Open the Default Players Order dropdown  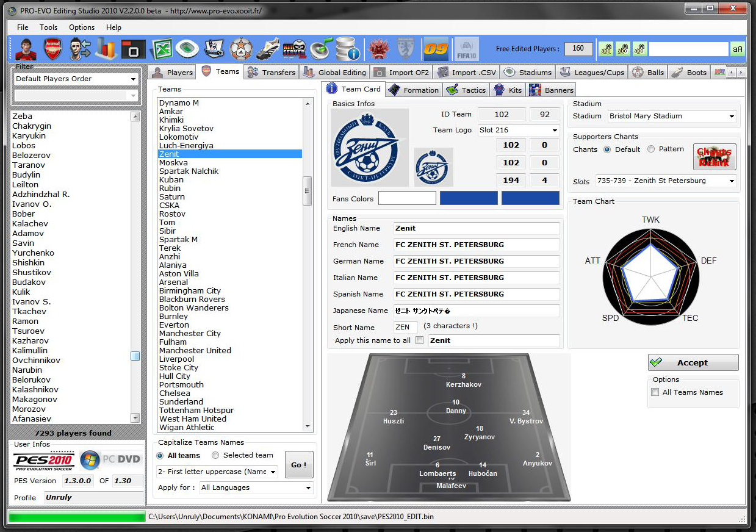coord(76,79)
